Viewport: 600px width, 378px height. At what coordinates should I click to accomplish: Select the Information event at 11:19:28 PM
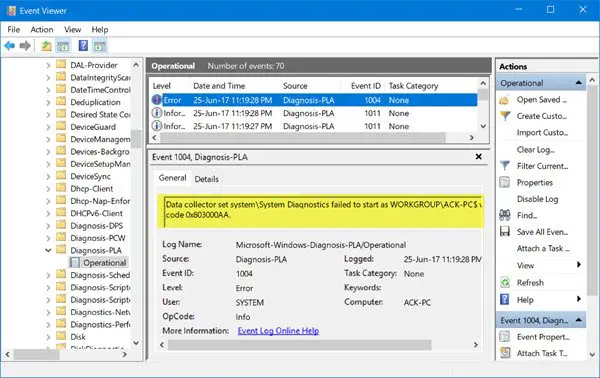coord(314,113)
